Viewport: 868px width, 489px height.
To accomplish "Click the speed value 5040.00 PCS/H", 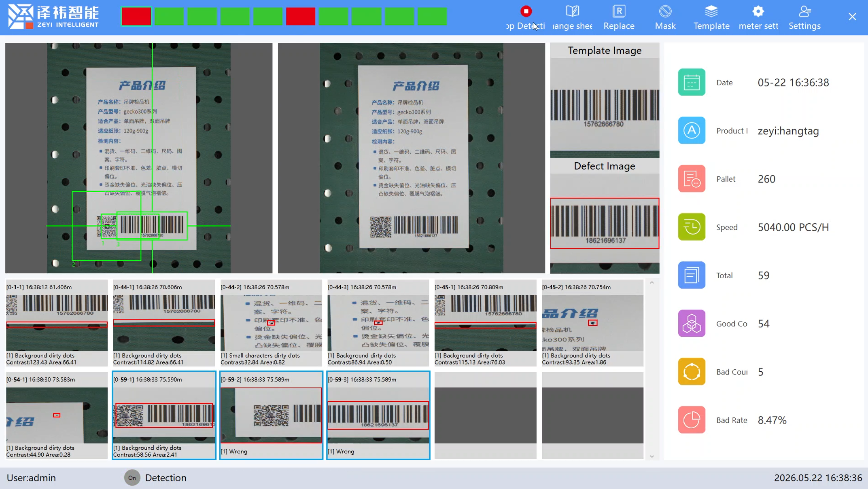I will point(793,227).
